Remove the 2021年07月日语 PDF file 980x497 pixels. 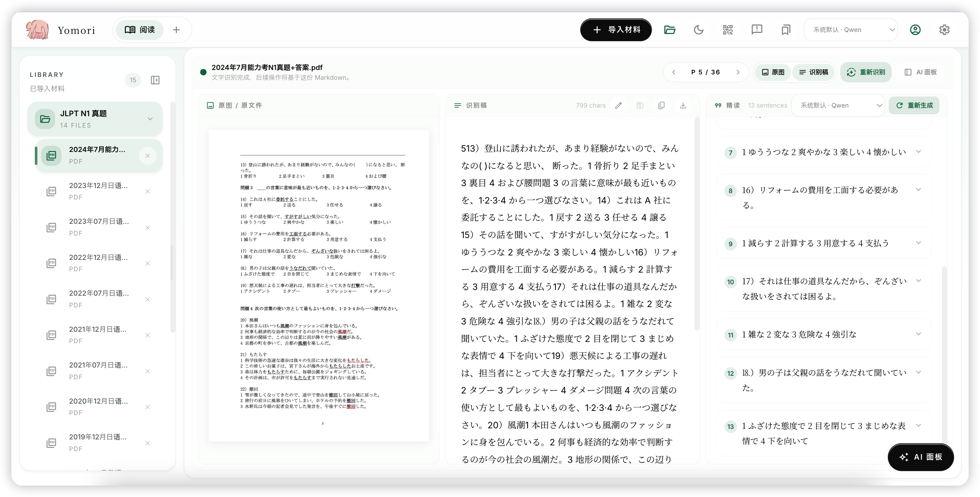click(148, 371)
